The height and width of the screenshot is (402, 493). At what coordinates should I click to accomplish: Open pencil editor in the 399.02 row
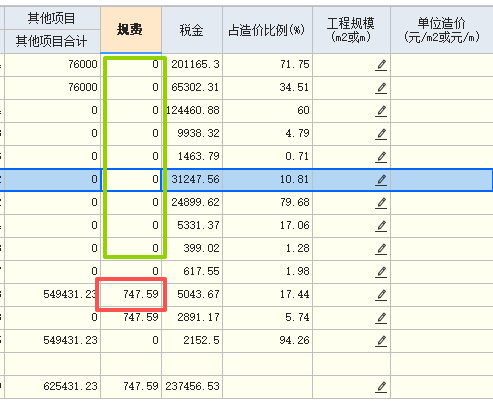pyautogui.click(x=381, y=249)
